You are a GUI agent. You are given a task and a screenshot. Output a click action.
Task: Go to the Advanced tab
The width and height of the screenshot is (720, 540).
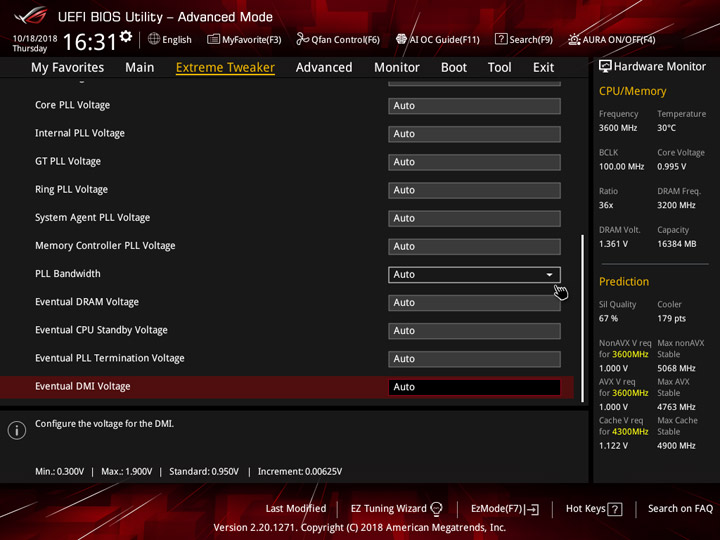point(324,68)
